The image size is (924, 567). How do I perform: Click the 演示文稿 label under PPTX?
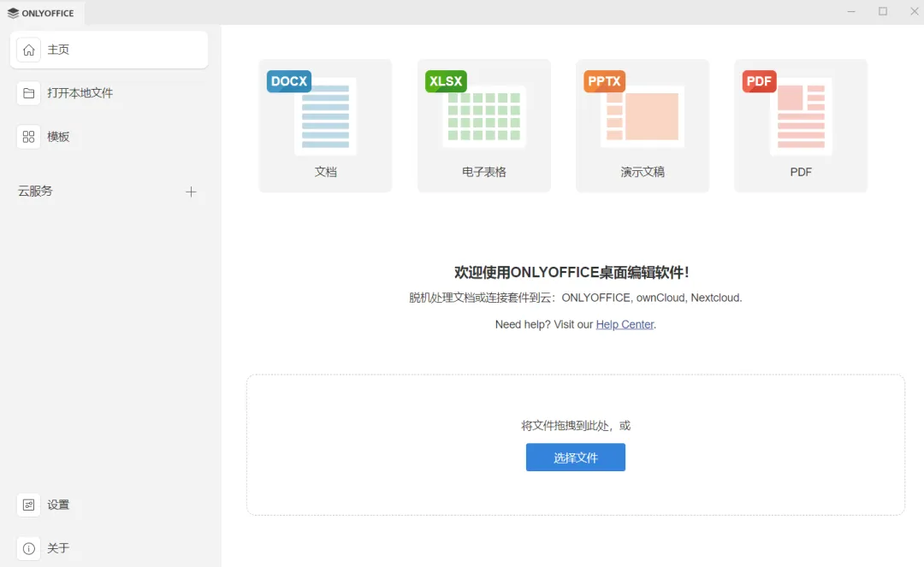coord(643,172)
